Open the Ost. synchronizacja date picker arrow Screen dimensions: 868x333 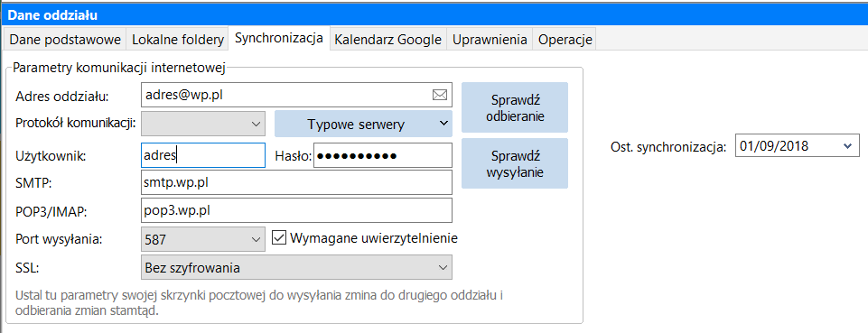click(847, 146)
